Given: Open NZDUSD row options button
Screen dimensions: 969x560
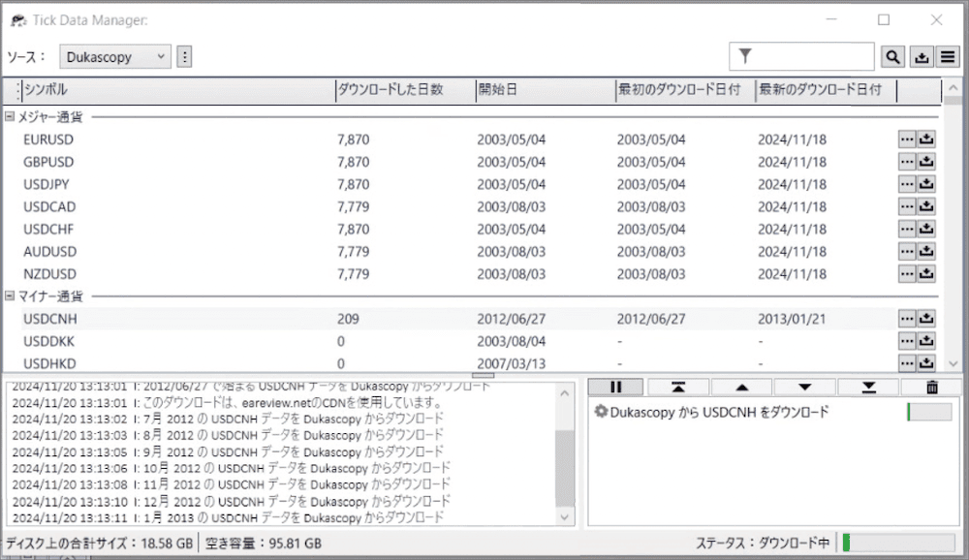Looking at the screenshot, I should [907, 274].
